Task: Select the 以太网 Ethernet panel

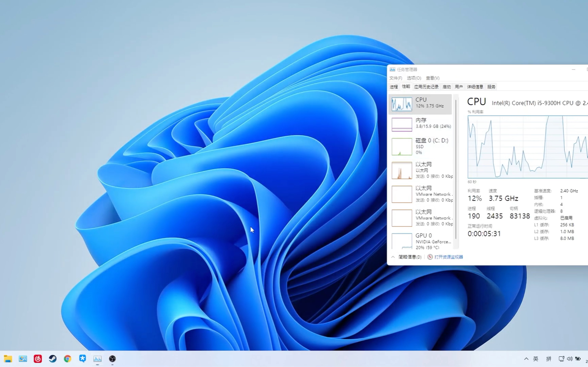Action: pyautogui.click(x=421, y=170)
